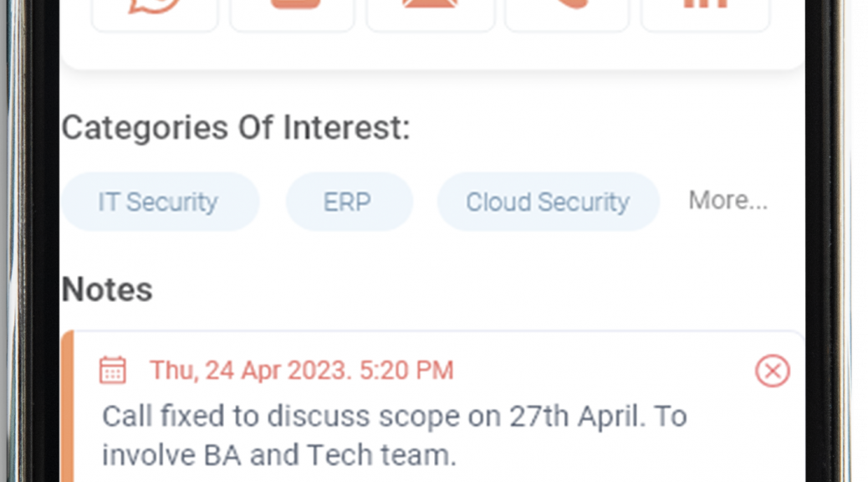Click the phone button card
This screenshot has width=868, height=482.
[568, 14]
